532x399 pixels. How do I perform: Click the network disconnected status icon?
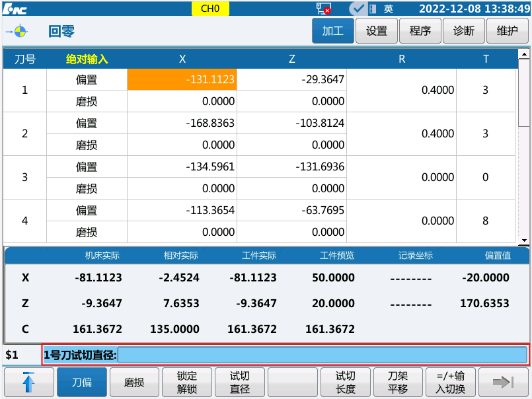[323, 9]
